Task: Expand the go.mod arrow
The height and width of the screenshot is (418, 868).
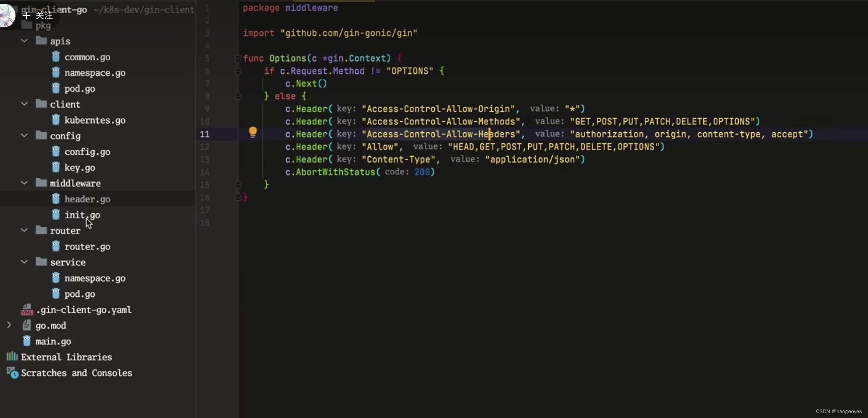Action: pos(9,325)
